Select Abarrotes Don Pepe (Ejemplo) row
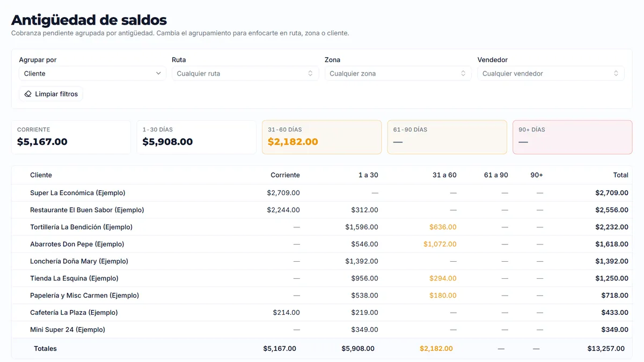The image size is (644, 362). click(322, 245)
